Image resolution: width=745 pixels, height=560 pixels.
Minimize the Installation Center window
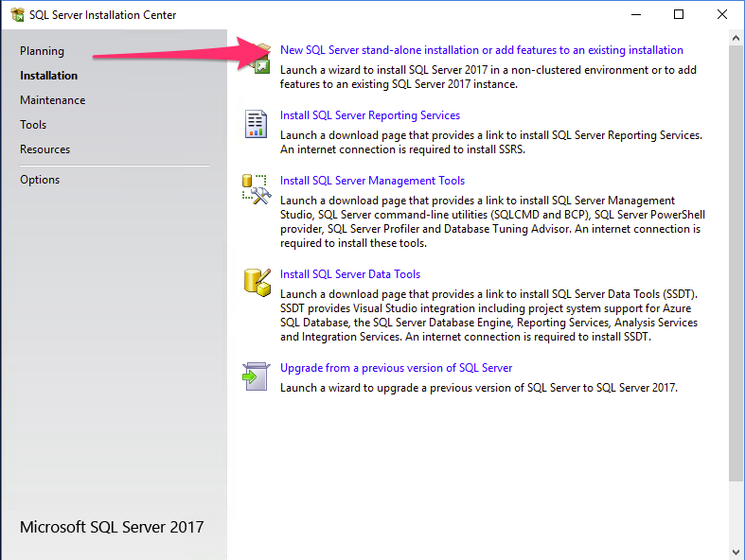point(636,15)
